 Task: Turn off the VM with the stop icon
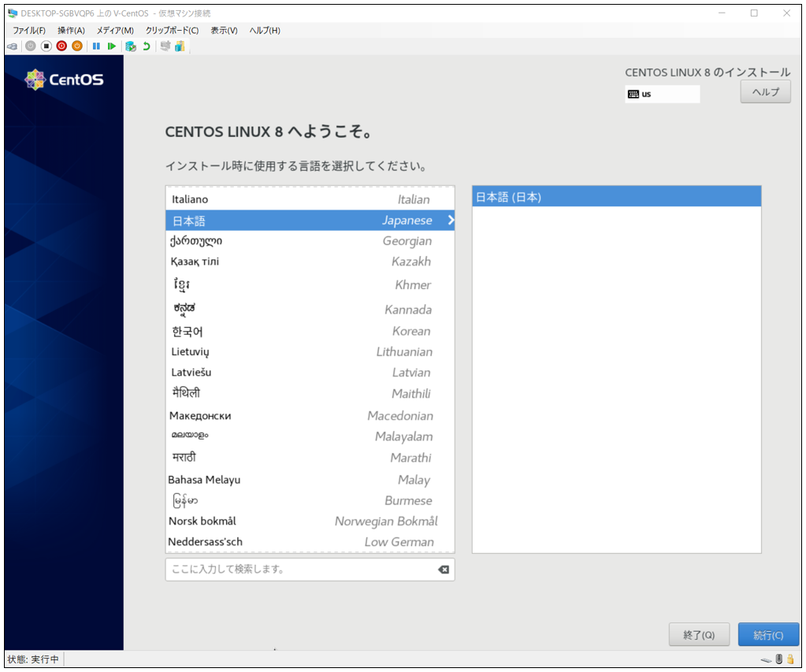[x=46, y=46]
